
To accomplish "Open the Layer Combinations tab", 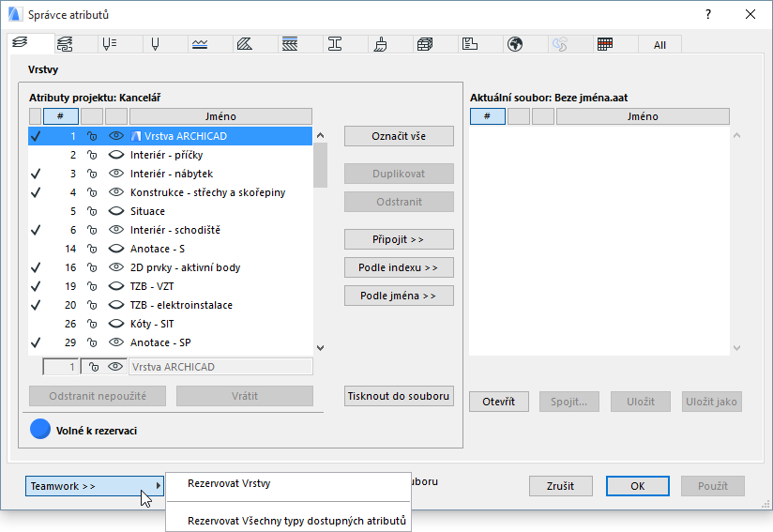I will click(x=65, y=44).
